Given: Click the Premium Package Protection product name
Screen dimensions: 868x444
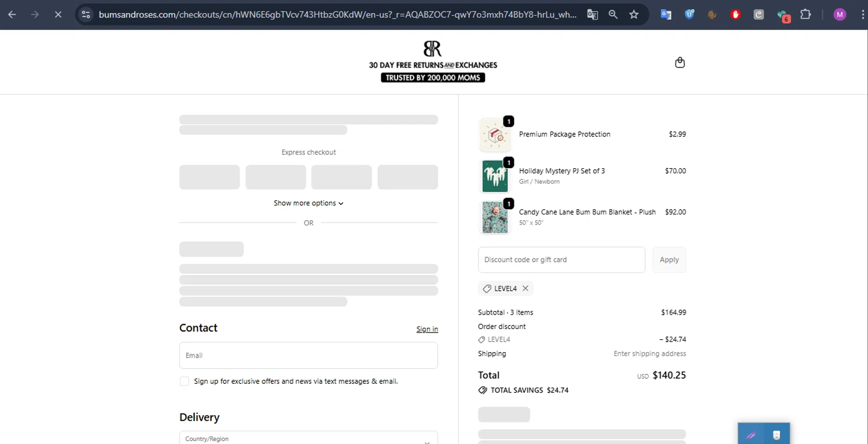Looking at the screenshot, I should click(x=565, y=134).
